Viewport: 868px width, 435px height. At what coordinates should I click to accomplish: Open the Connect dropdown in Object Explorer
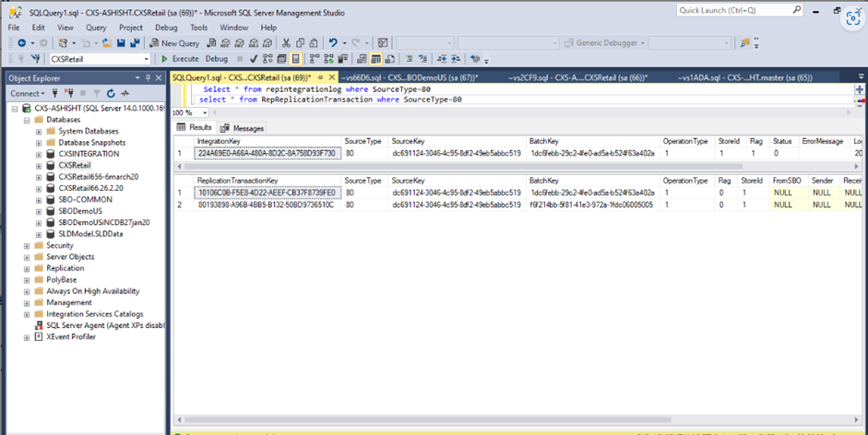[x=28, y=93]
